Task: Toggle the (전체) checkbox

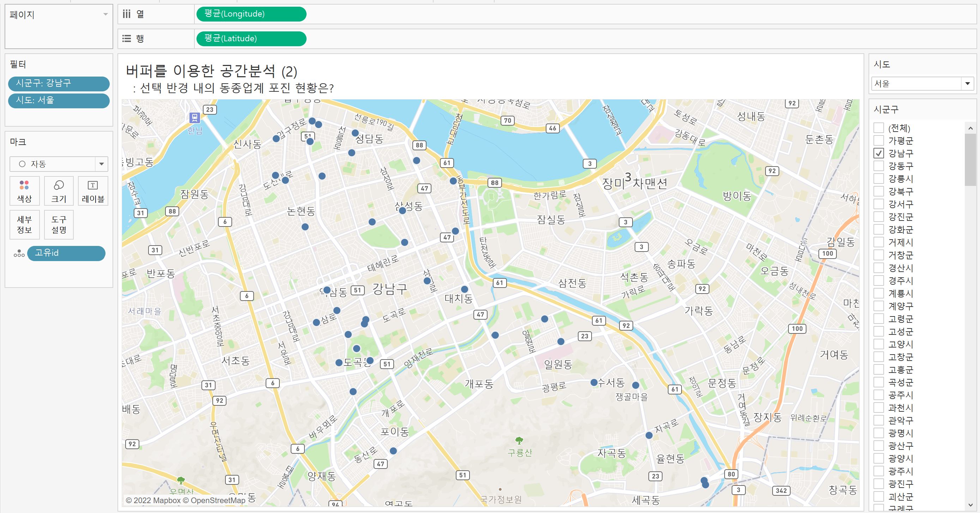Action: (x=878, y=128)
